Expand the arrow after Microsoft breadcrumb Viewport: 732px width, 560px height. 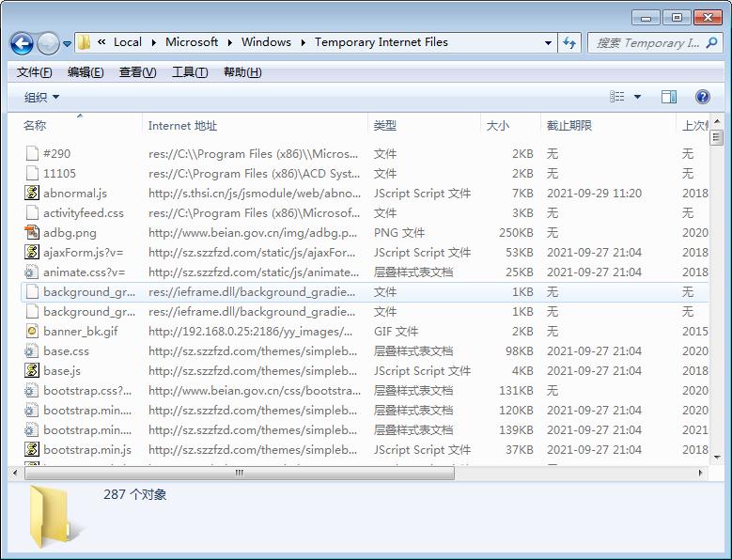click(229, 43)
